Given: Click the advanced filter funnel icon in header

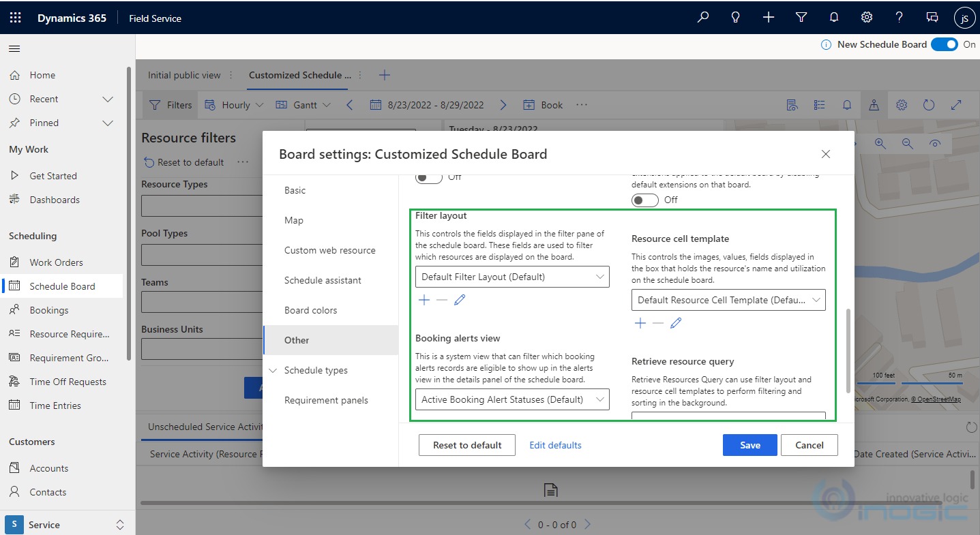Looking at the screenshot, I should [801, 18].
